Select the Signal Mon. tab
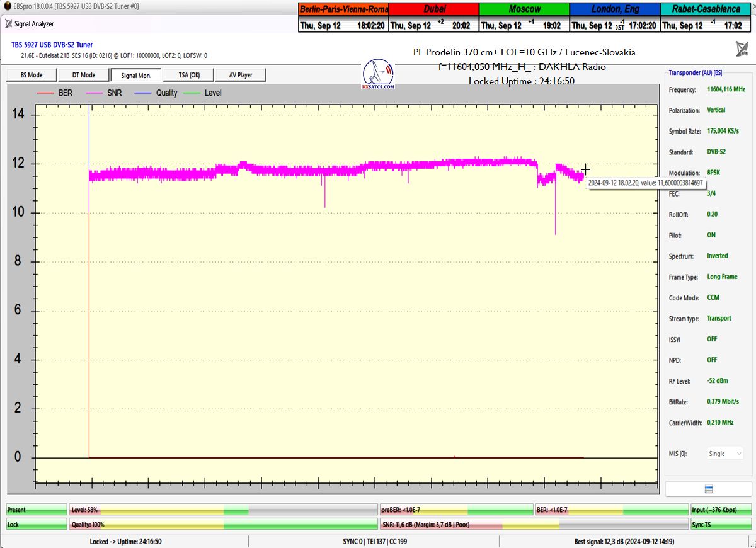 (x=136, y=75)
